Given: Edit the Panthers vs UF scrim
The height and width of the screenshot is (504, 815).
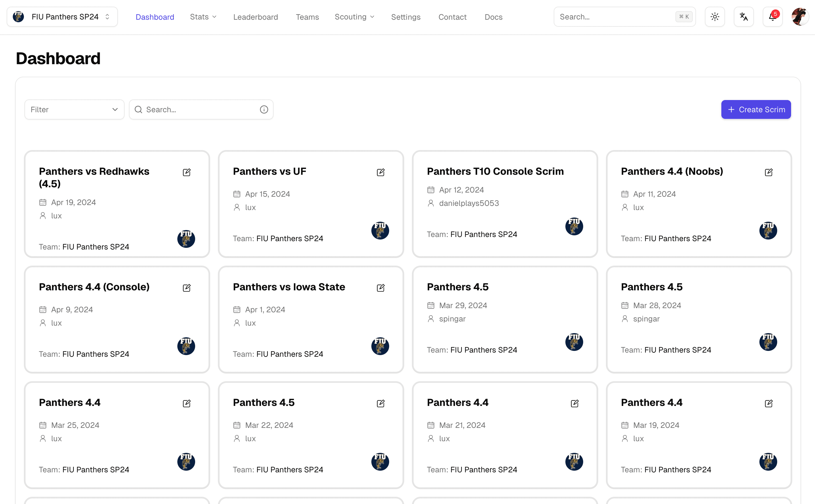Looking at the screenshot, I should point(381,172).
